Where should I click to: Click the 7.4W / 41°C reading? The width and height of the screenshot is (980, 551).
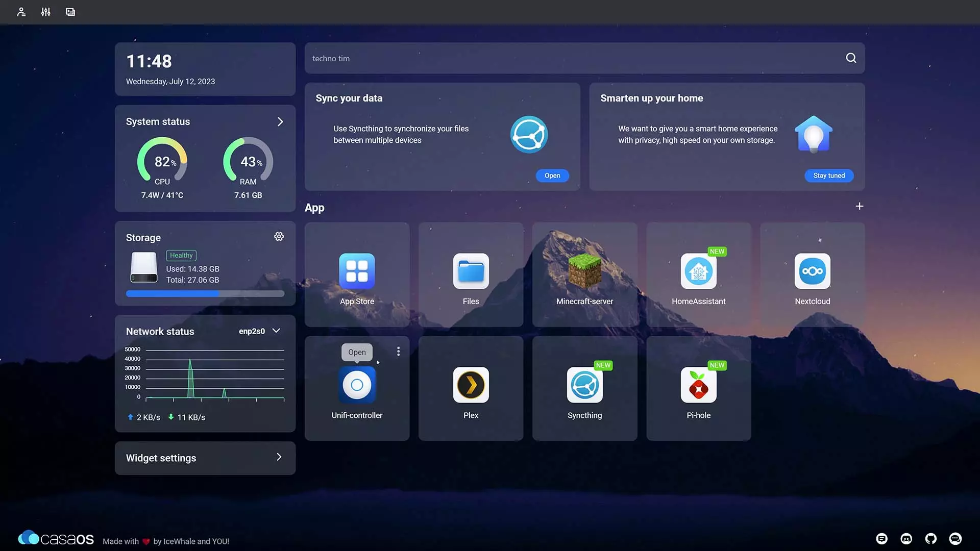(x=162, y=195)
